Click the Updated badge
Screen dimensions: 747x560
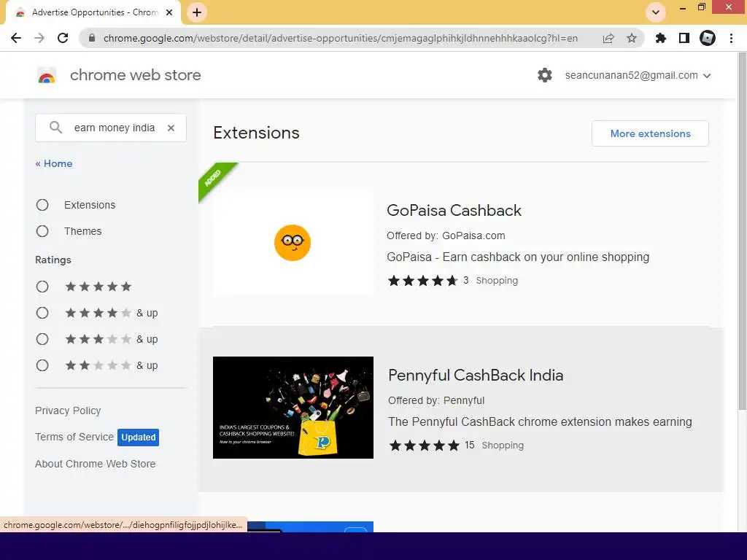click(x=138, y=437)
